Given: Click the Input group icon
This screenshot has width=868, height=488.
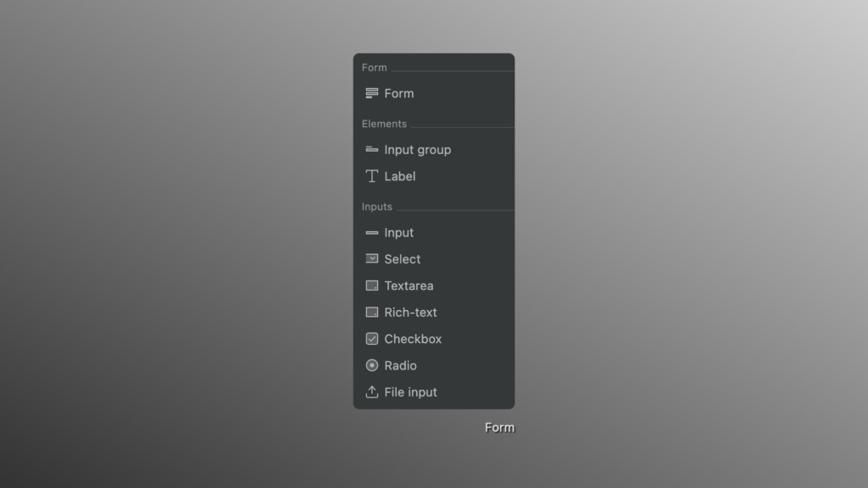Looking at the screenshot, I should [x=372, y=150].
